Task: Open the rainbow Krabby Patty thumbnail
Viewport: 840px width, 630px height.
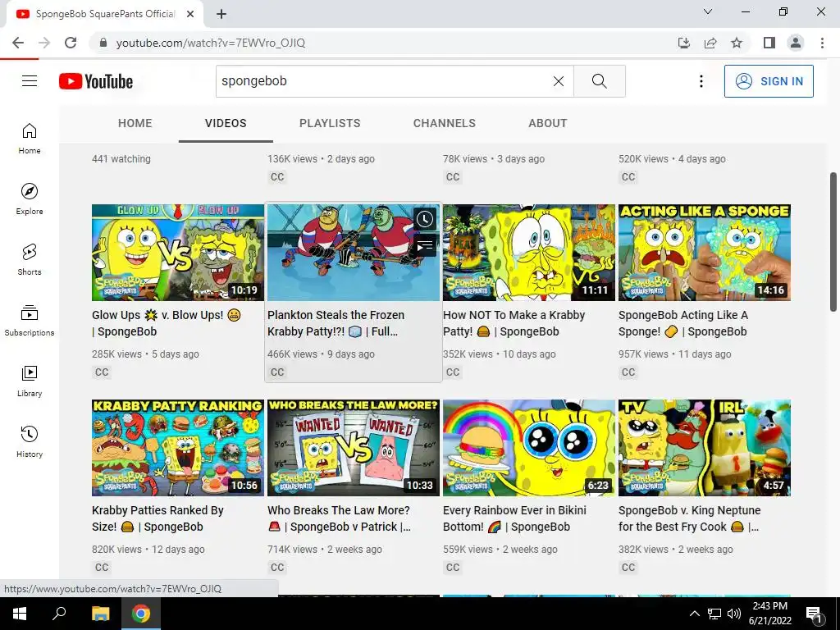Action: pyautogui.click(x=529, y=448)
